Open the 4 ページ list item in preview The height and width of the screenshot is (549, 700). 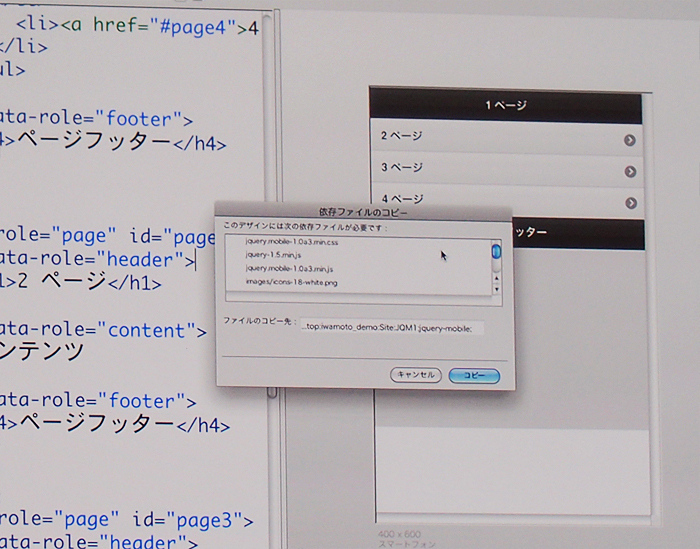(x=507, y=200)
